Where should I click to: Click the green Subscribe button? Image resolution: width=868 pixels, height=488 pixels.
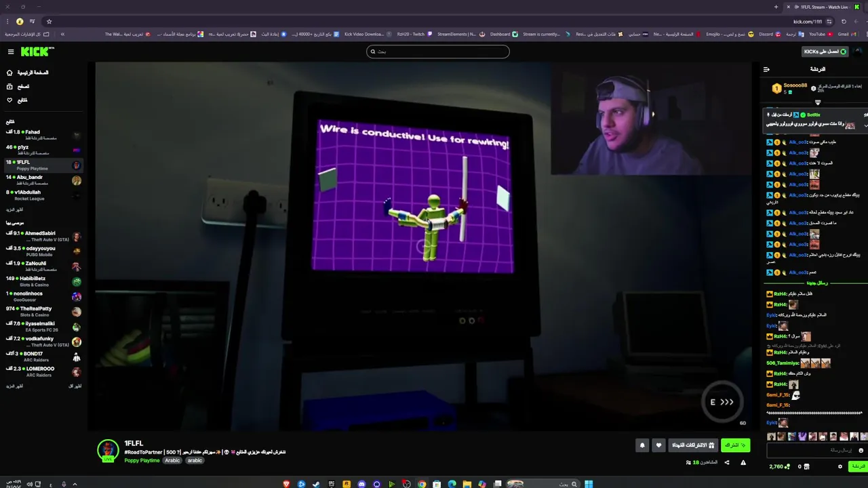coord(735,445)
